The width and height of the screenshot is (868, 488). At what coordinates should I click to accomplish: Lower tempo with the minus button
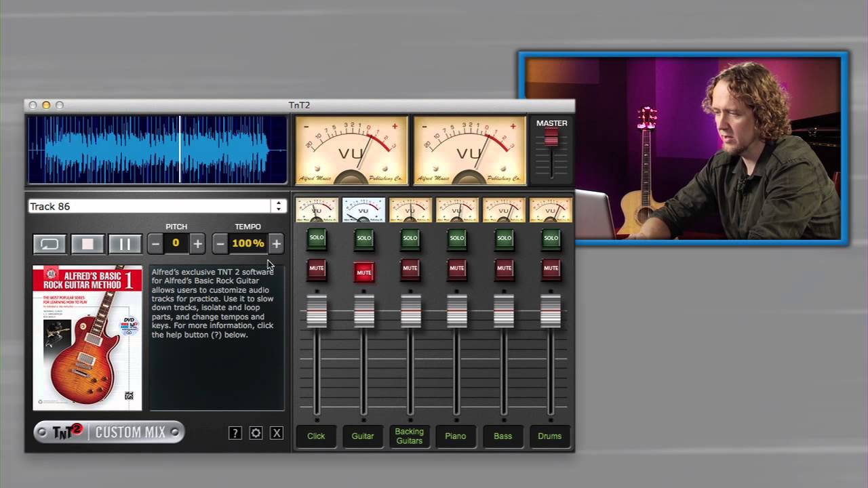[220, 243]
